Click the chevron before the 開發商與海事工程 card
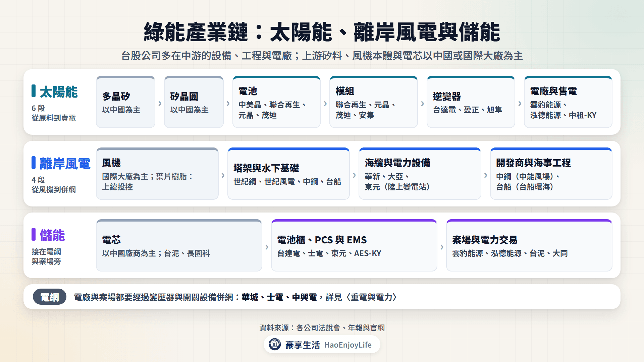Viewport: 644px width, 362px height. [486, 175]
